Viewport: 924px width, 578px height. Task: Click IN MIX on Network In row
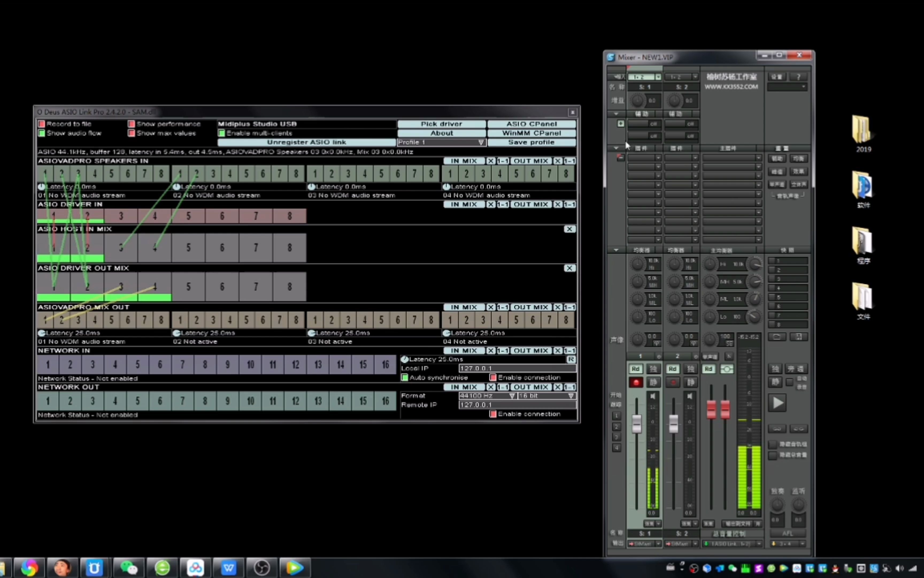coord(464,351)
